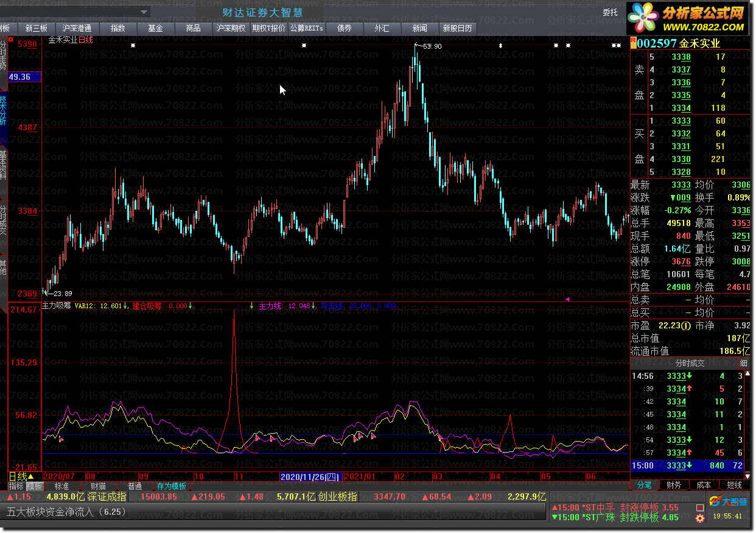Click the 财达证券大智慧 title text
The width and height of the screenshot is (756, 533).
click(x=262, y=12)
